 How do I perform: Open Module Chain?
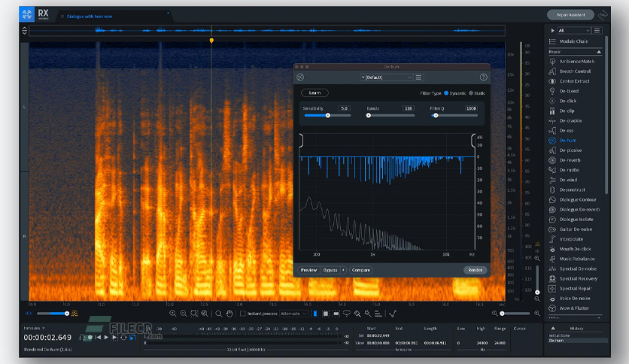[x=568, y=41]
